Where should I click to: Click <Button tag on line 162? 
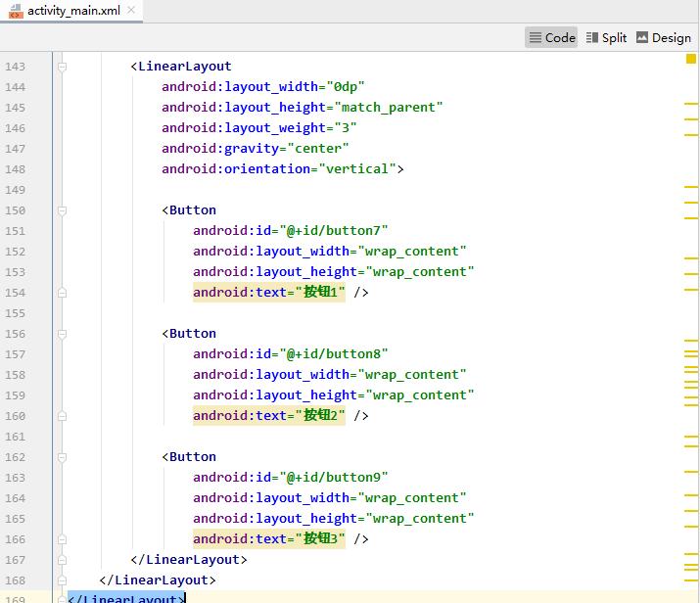[189, 456]
